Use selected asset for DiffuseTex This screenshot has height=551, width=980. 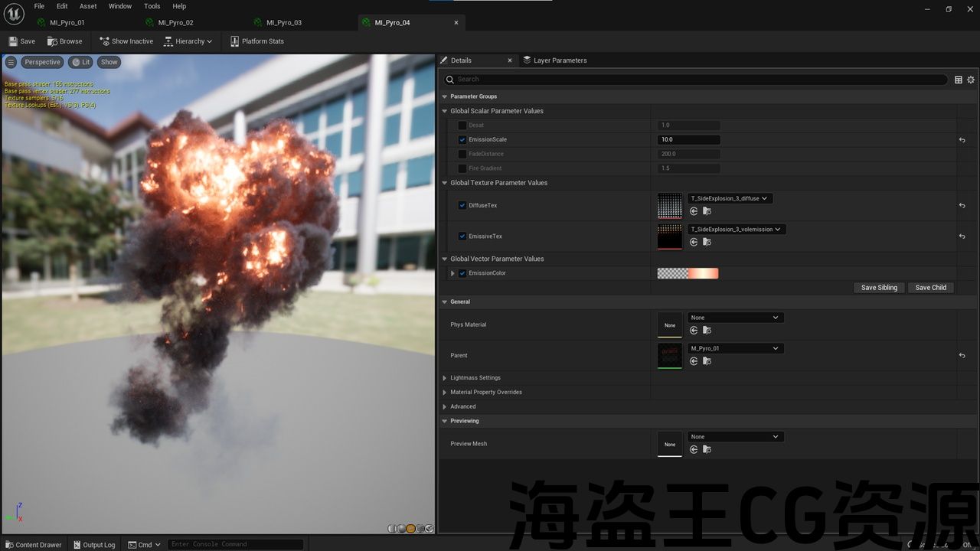tap(694, 211)
